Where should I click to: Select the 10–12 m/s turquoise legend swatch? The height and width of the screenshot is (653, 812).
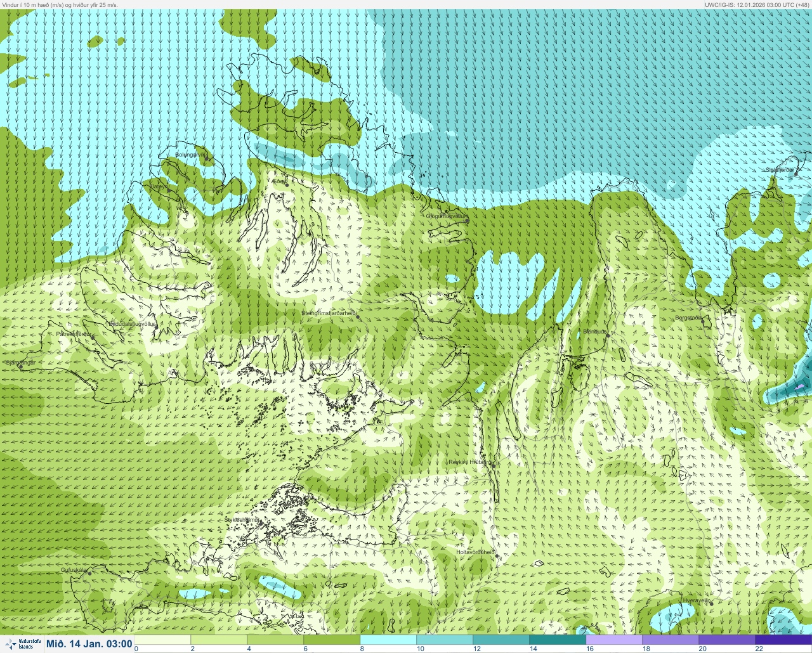[445, 640]
